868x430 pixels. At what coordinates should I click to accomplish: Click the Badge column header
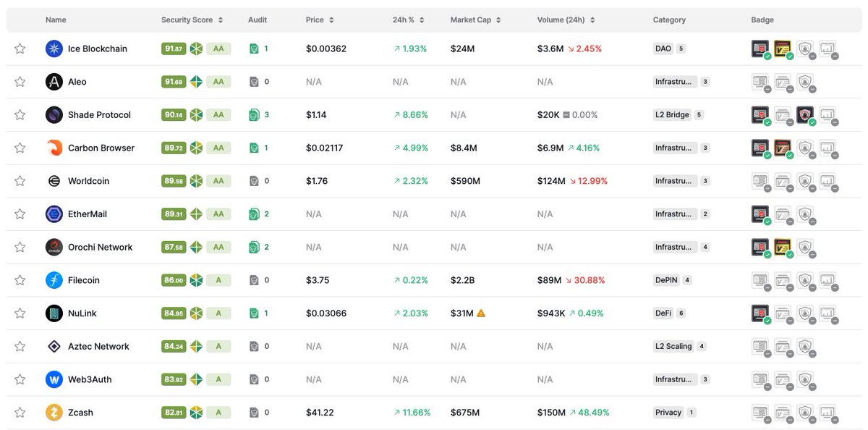point(762,20)
